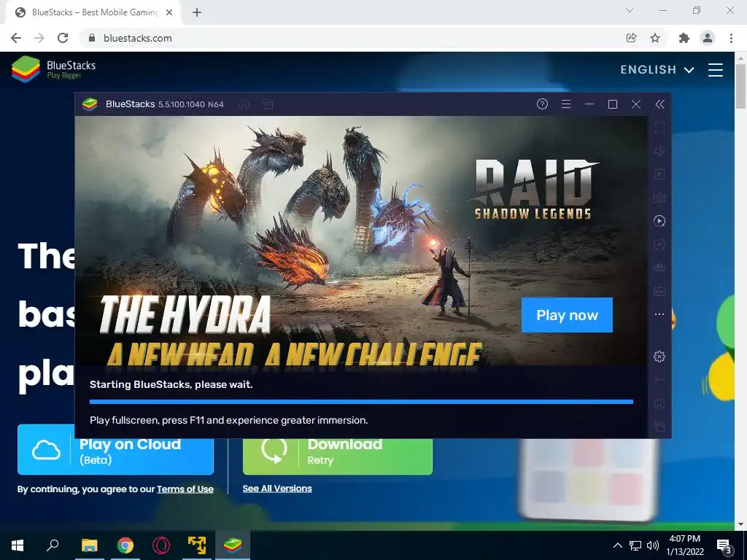Click the multi-instance icon in BlueStacks title bar
Image resolution: width=747 pixels, height=560 pixels.
268,104
